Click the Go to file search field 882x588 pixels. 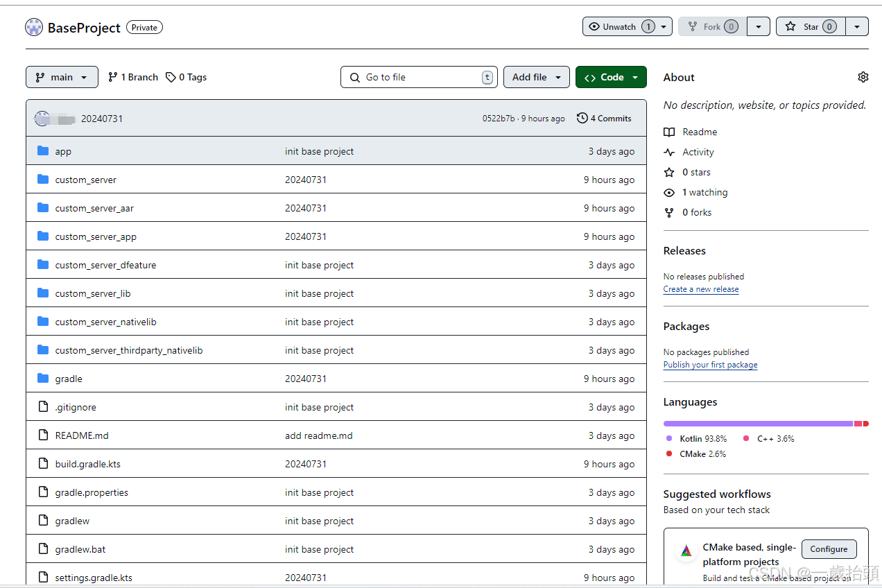(419, 77)
